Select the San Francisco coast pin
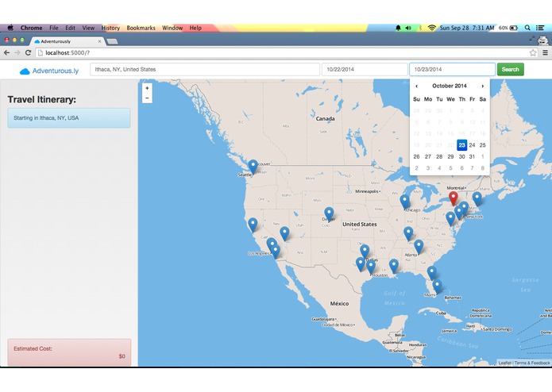The height and width of the screenshot is (392, 552). (253, 225)
